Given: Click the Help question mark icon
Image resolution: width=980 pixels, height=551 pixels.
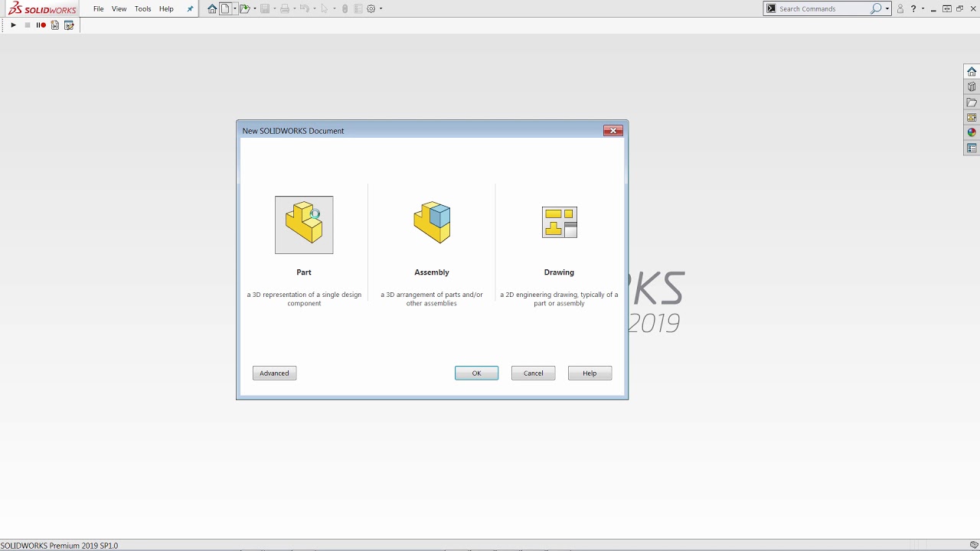Looking at the screenshot, I should pyautogui.click(x=913, y=8).
